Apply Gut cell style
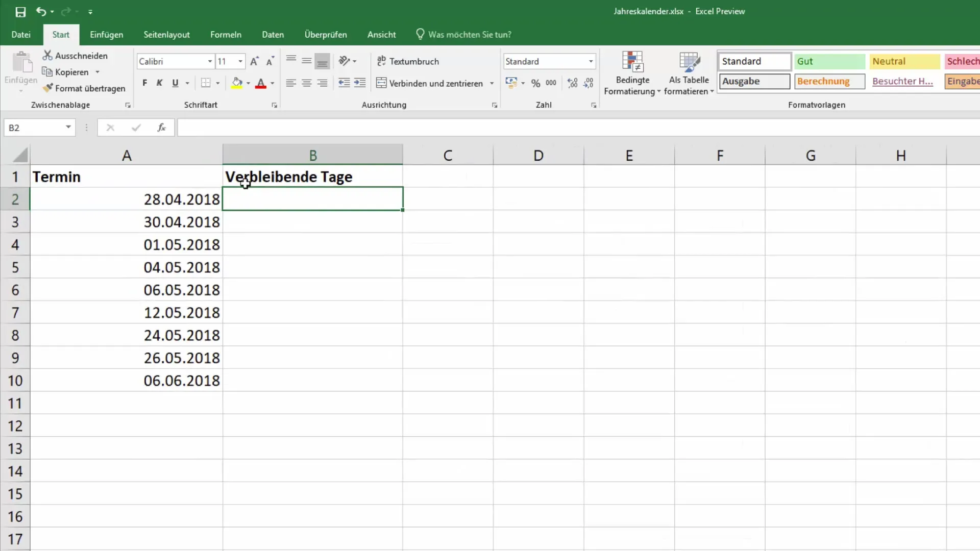This screenshot has width=980, height=551. [829, 61]
